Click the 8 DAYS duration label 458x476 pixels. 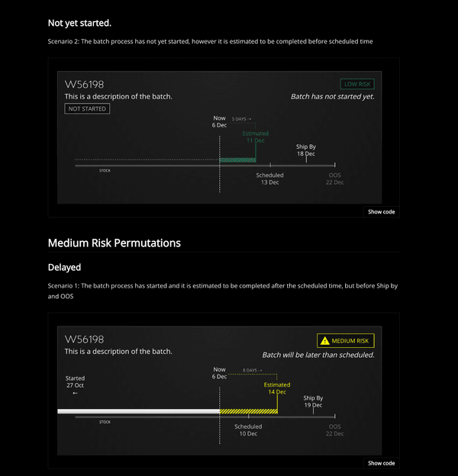tap(252, 371)
